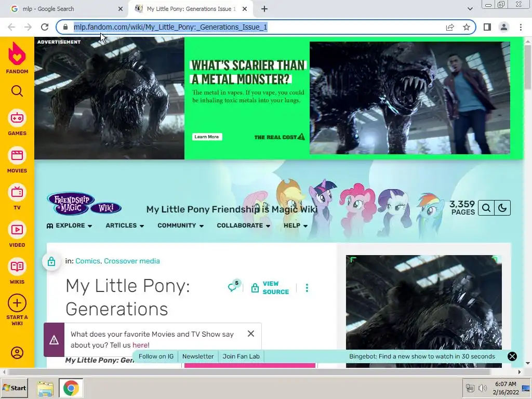Open the TV section in the sidebar
The width and height of the screenshot is (532, 399).
click(17, 197)
